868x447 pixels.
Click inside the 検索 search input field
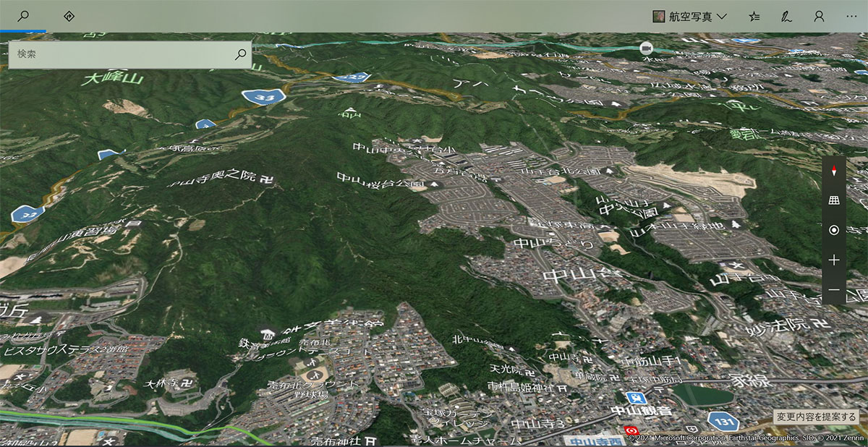coord(122,54)
